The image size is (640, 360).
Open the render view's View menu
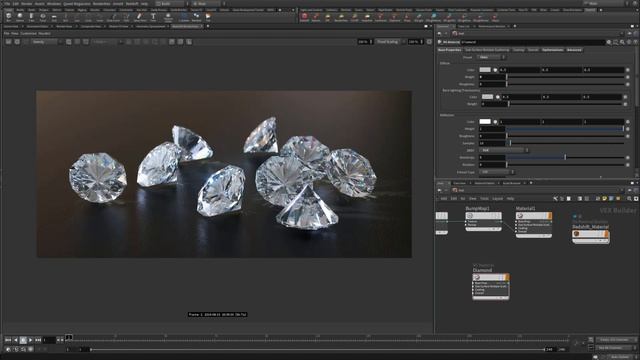point(15,33)
